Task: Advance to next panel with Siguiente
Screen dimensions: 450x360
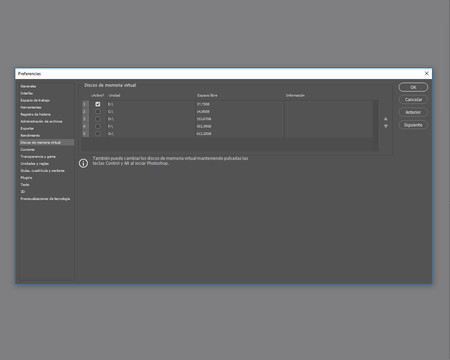Action: (413, 125)
